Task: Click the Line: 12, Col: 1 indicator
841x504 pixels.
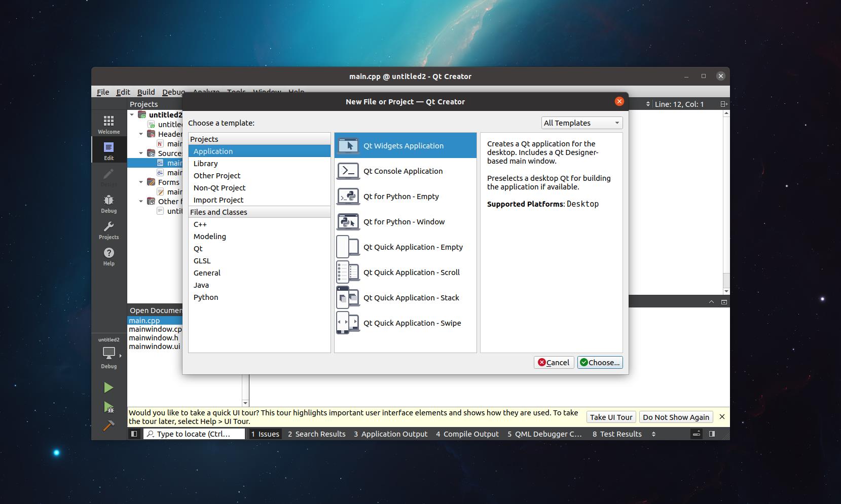Action: 679,104
